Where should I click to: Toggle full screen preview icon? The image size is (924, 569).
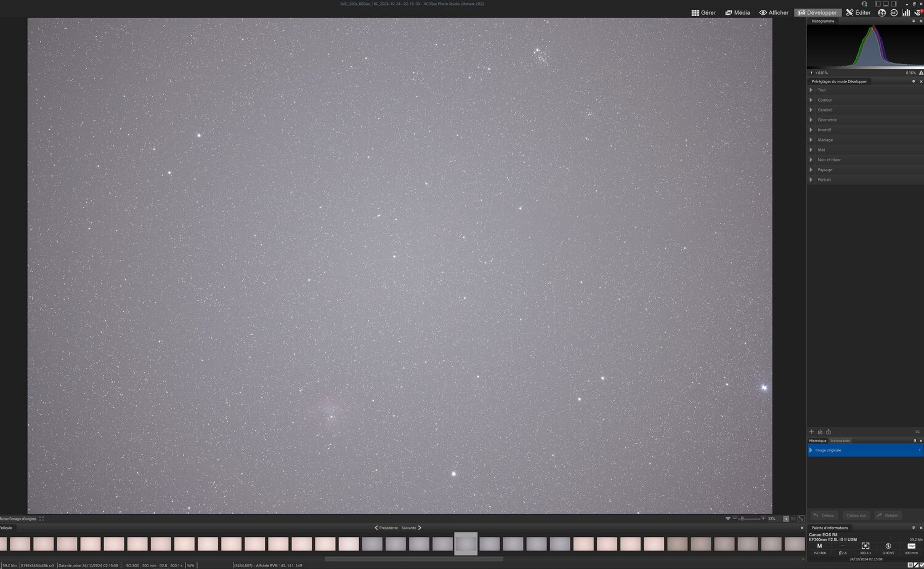[x=41, y=519]
